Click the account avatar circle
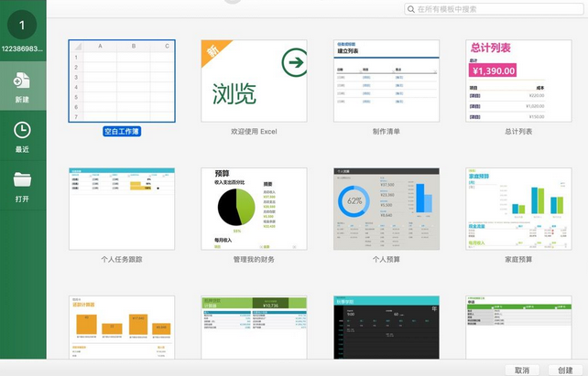Image resolution: width=588 pixels, height=376 pixels. click(22, 25)
